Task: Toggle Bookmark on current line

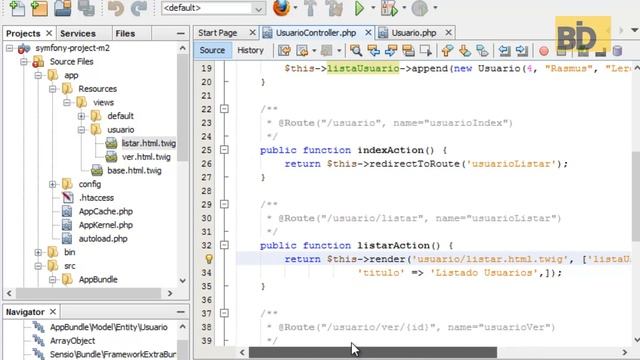Action: [x=482, y=51]
